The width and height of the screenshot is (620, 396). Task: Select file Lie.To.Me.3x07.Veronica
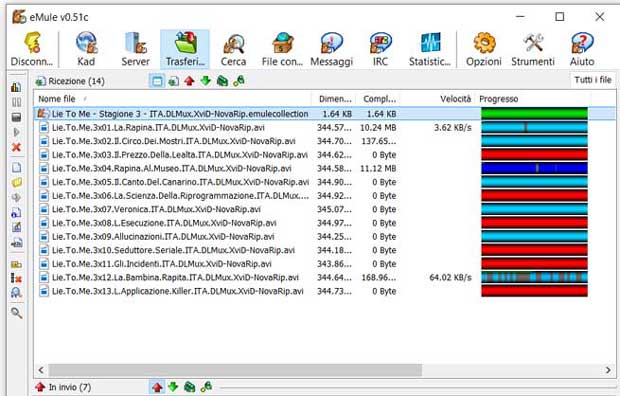point(324,209)
